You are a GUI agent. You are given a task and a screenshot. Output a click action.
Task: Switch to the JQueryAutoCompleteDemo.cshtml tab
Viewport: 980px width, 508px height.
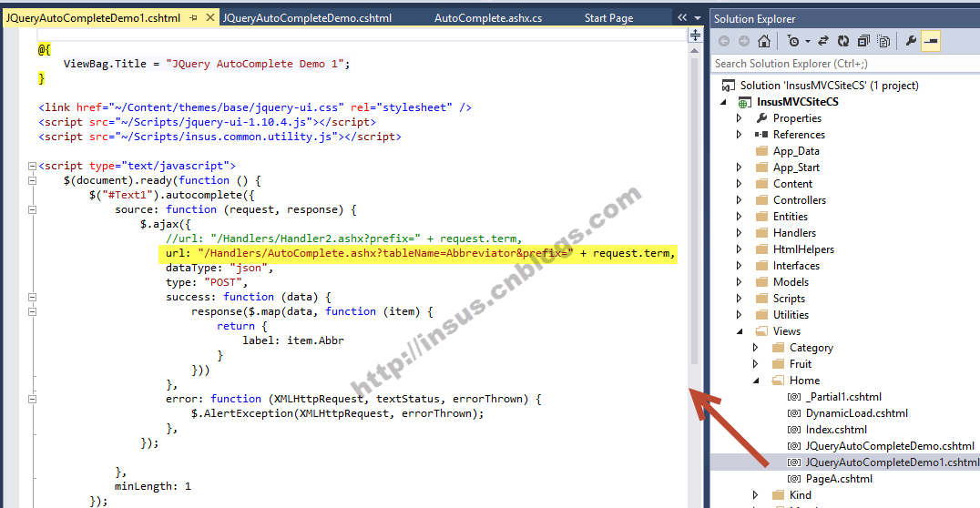[x=308, y=18]
